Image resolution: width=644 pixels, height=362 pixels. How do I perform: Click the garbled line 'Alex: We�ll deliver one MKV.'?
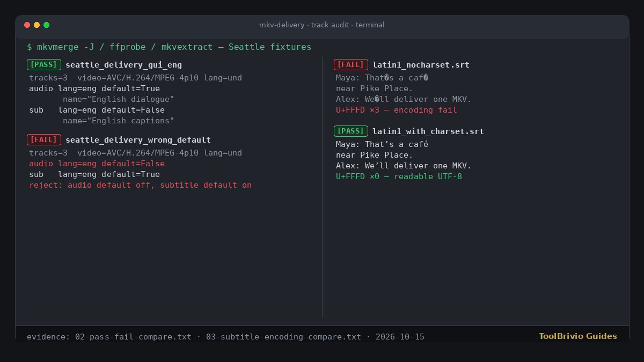tap(404, 99)
